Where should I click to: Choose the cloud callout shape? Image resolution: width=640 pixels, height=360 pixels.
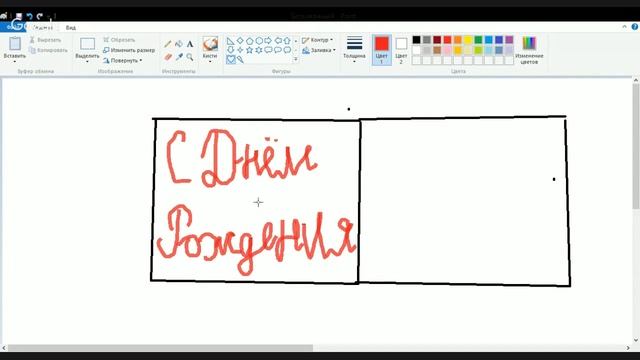pyautogui.click(x=287, y=50)
